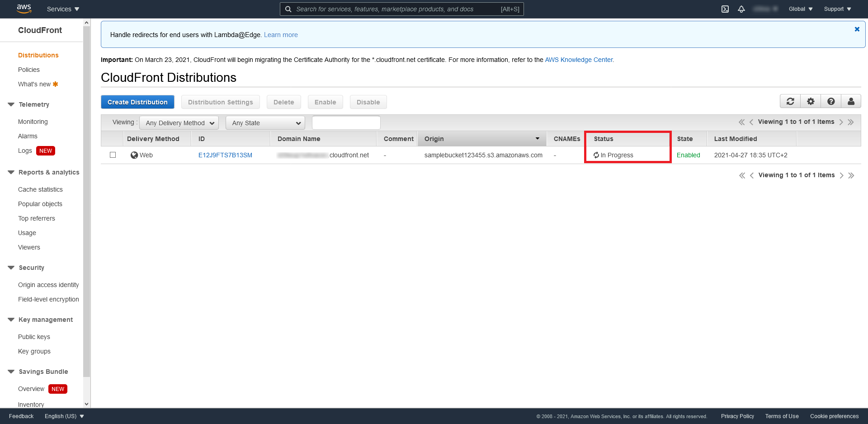Click the sidebar scroll-down arrow
The height and width of the screenshot is (424, 868).
[x=86, y=404]
